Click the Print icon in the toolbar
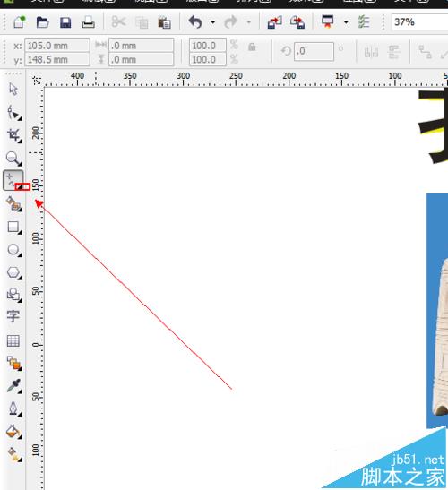 (x=88, y=22)
